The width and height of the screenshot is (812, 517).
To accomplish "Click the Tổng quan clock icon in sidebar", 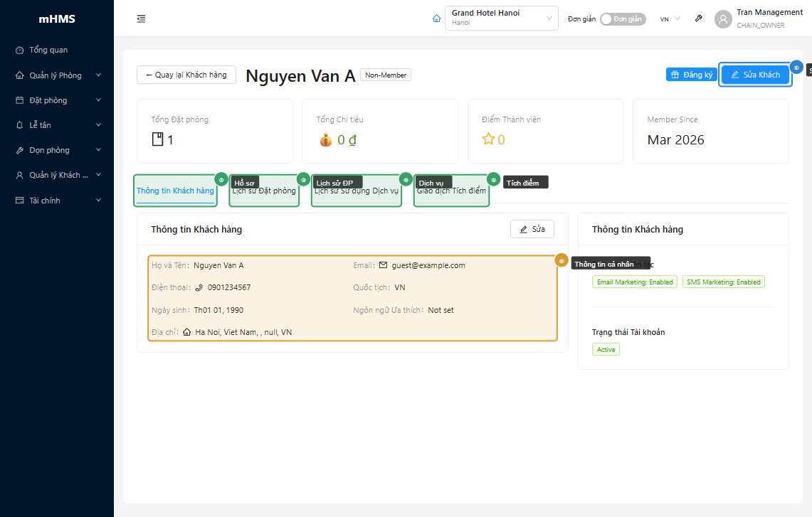I will tap(20, 50).
